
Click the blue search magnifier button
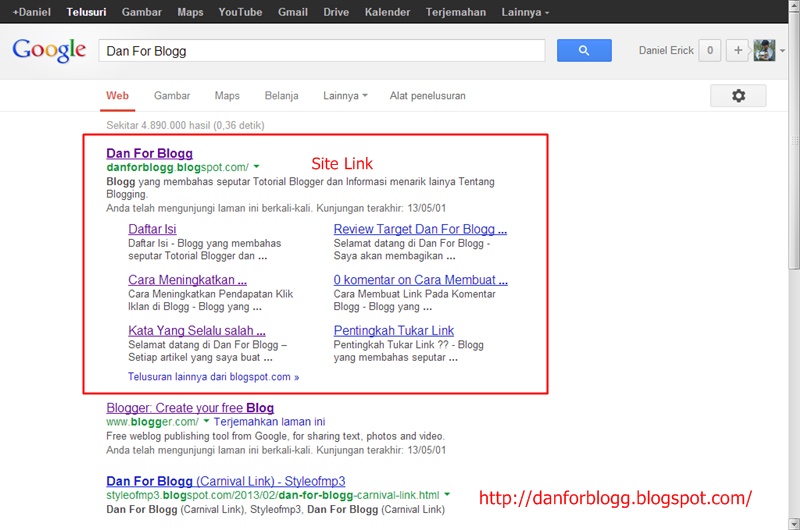point(584,51)
